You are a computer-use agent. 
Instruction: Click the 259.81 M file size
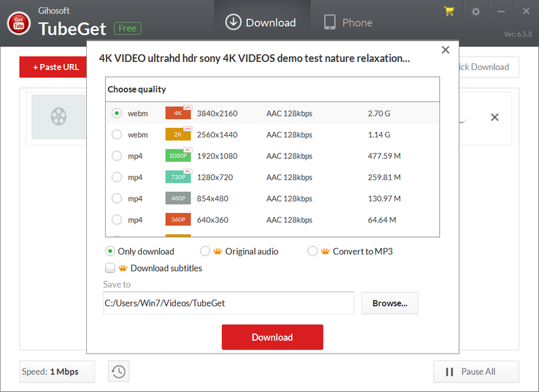(x=384, y=177)
